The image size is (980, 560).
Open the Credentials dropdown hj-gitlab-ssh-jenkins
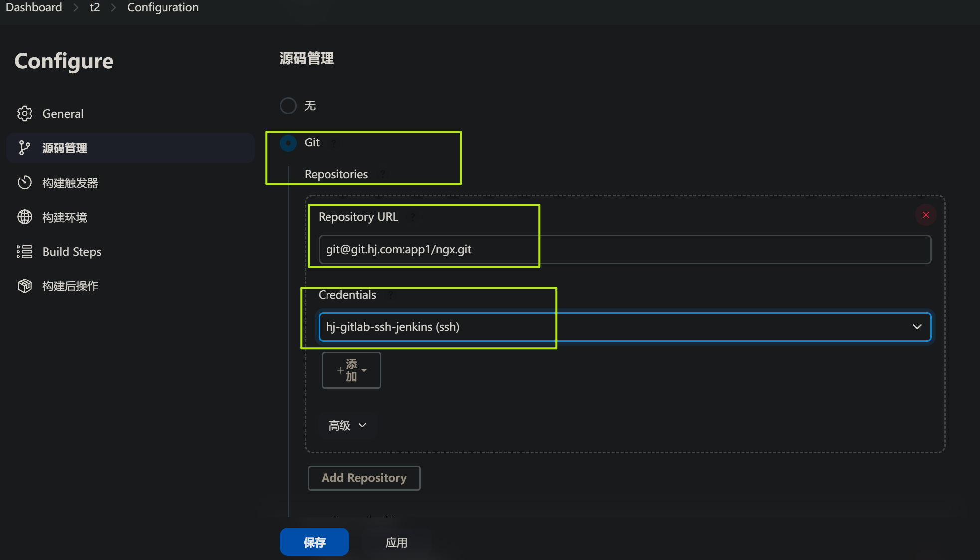pos(624,327)
